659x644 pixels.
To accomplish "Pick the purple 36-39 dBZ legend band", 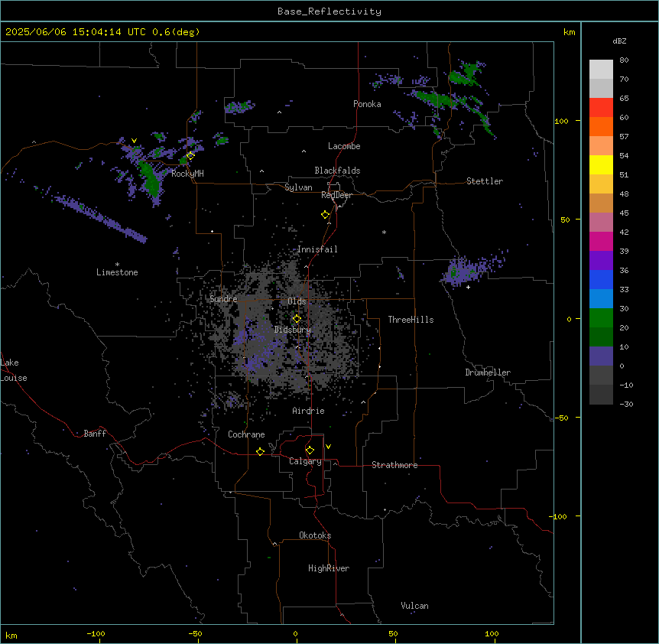I will pyautogui.click(x=601, y=261).
